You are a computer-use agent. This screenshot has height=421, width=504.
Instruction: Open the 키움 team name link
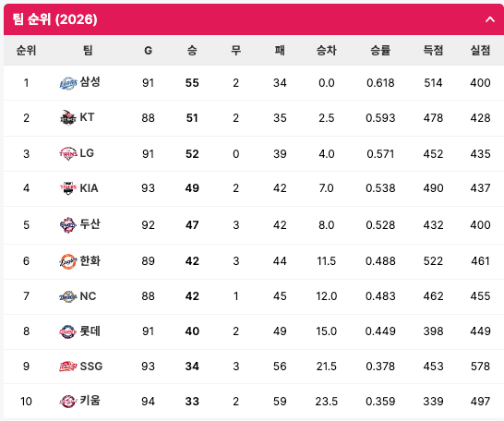90,401
